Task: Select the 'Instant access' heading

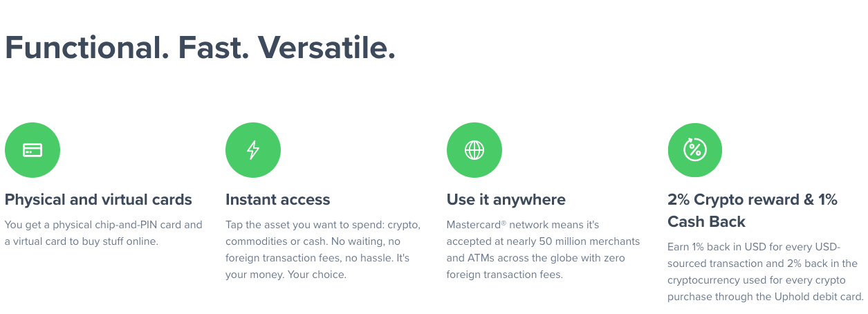Action: (278, 200)
